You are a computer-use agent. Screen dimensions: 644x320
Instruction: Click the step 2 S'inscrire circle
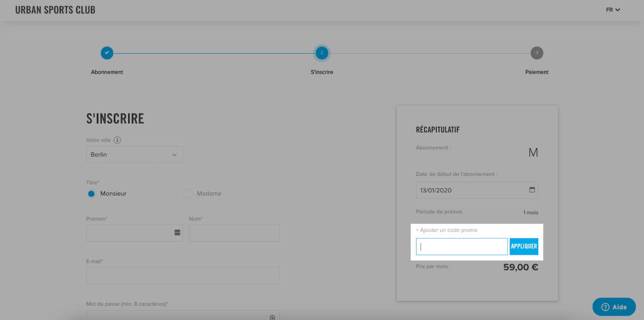pos(322,53)
